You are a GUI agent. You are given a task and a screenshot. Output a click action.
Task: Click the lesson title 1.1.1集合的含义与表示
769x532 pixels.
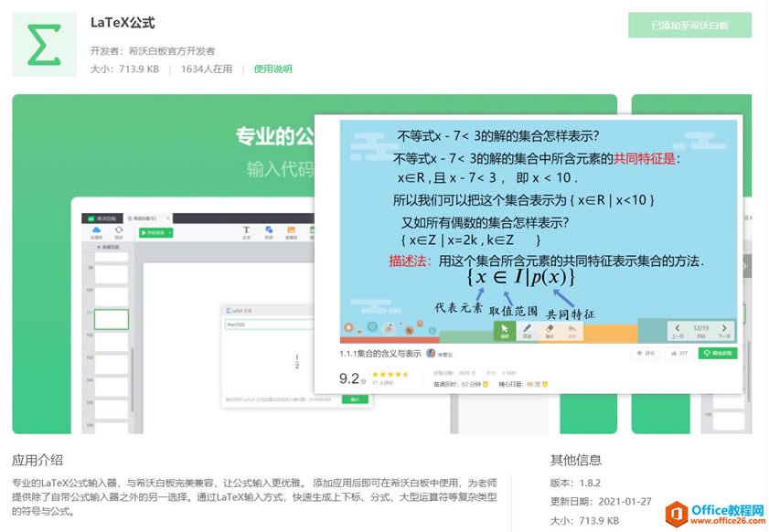380,354
